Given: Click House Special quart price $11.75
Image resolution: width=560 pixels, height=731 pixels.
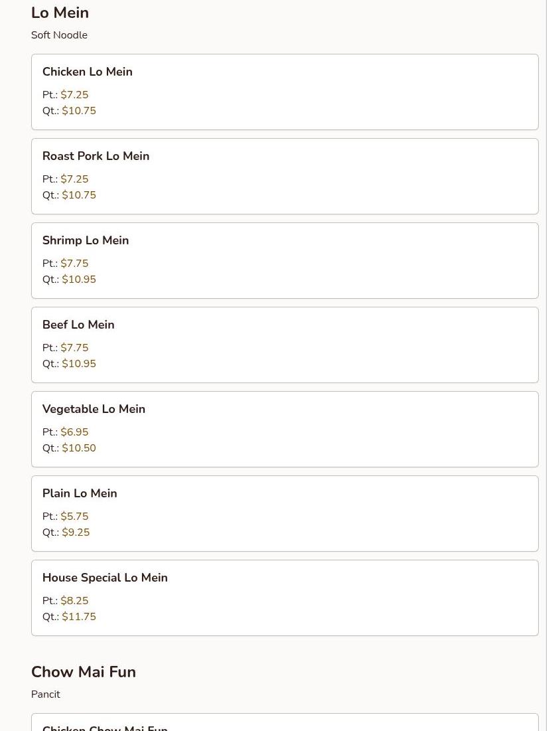Looking at the screenshot, I should (79, 617).
